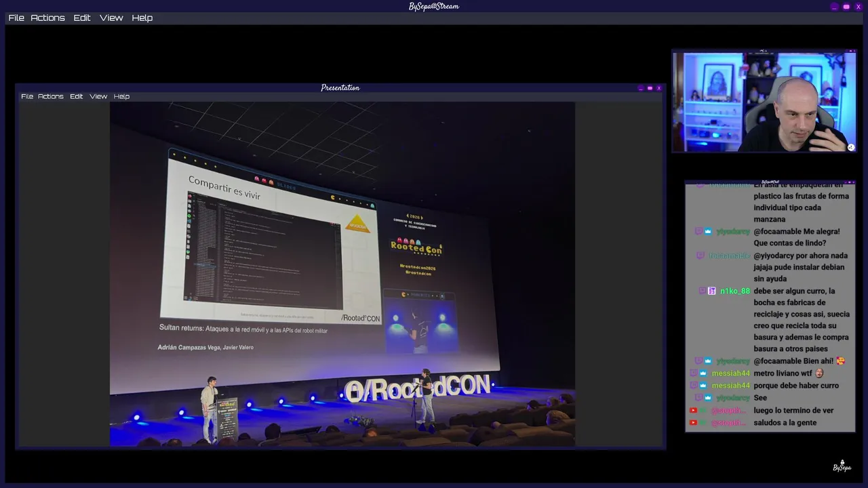868x488 pixels.
Task: Minimize the BySepa@Stream window
Action: (x=834, y=7)
